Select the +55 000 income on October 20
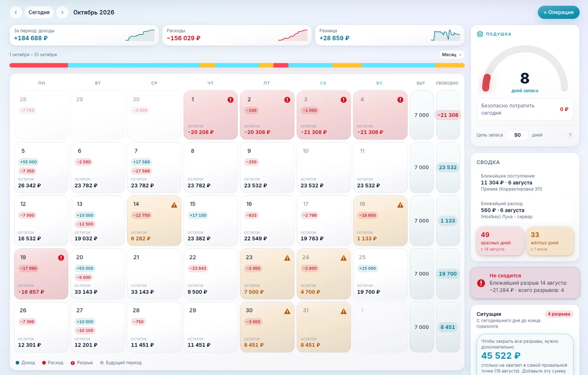588x375 pixels. [x=85, y=268]
